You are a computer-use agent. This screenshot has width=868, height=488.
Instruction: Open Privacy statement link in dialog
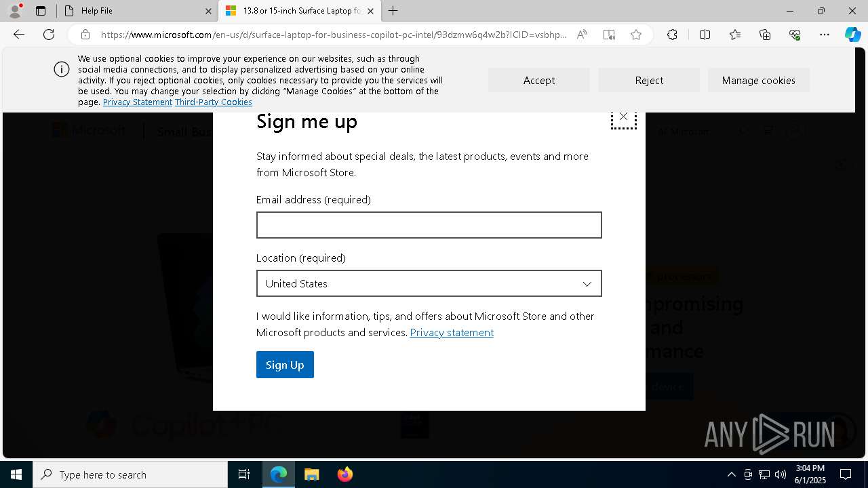click(x=452, y=333)
